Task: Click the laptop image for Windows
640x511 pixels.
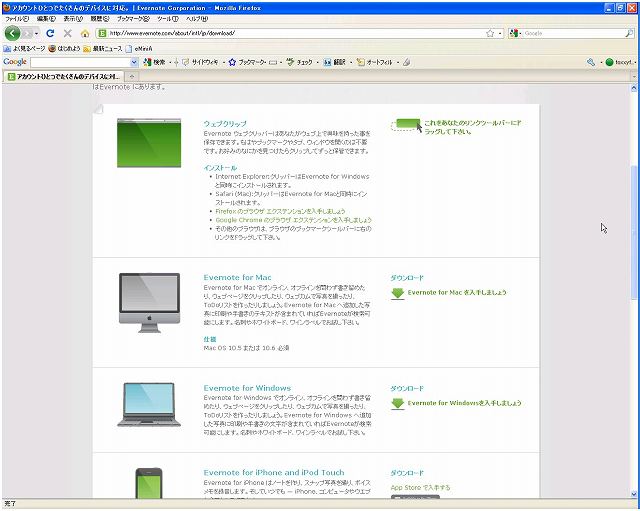Action: (x=149, y=405)
